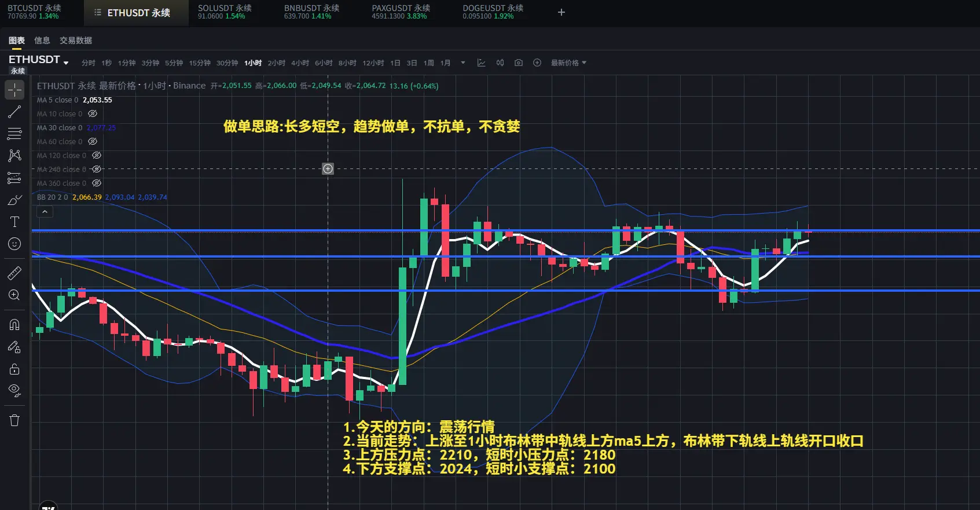Show the hidden MA 10 indicator
This screenshot has width=980, height=510.
[x=93, y=114]
